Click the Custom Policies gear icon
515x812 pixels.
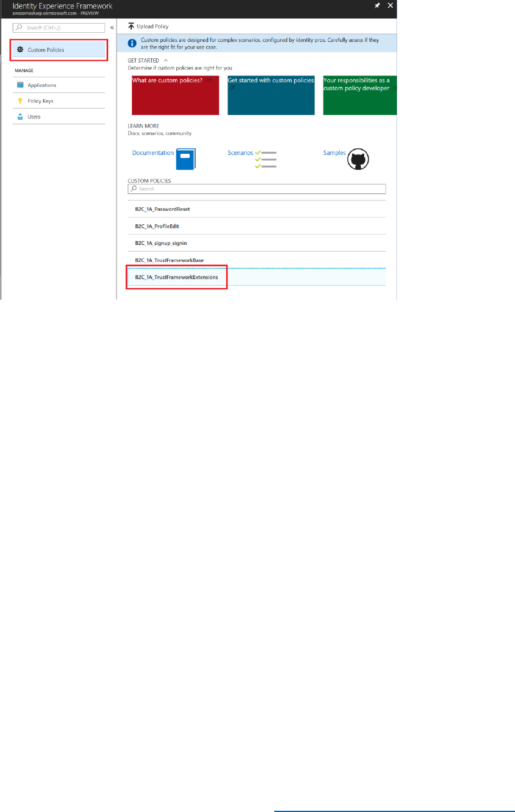pos(20,50)
